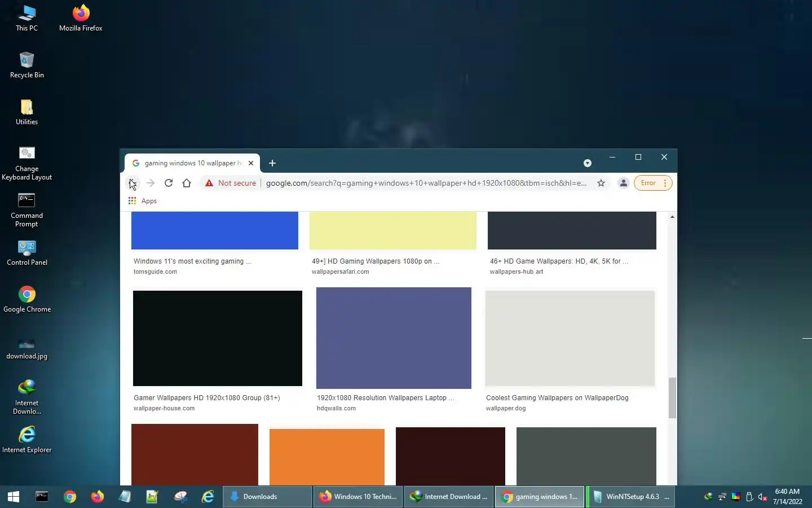The image size is (812, 508).
Task: Click the address bar URL
Action: point(426,183)
